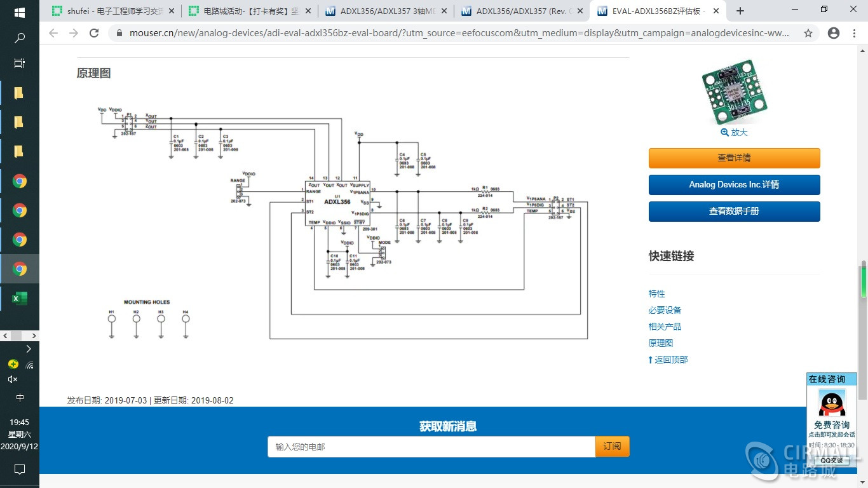Click the browser forward arrow
The width and height of the screenshot is (868, 488).
point(74,33)
